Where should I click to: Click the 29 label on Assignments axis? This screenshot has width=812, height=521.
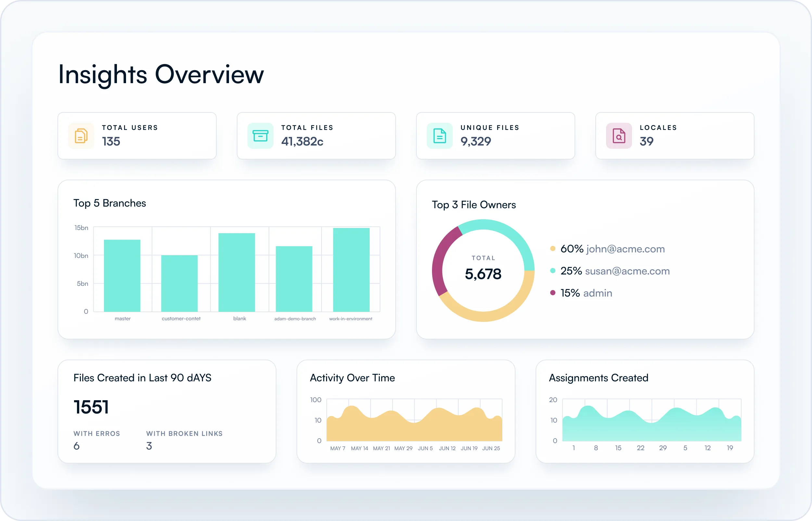663,448
